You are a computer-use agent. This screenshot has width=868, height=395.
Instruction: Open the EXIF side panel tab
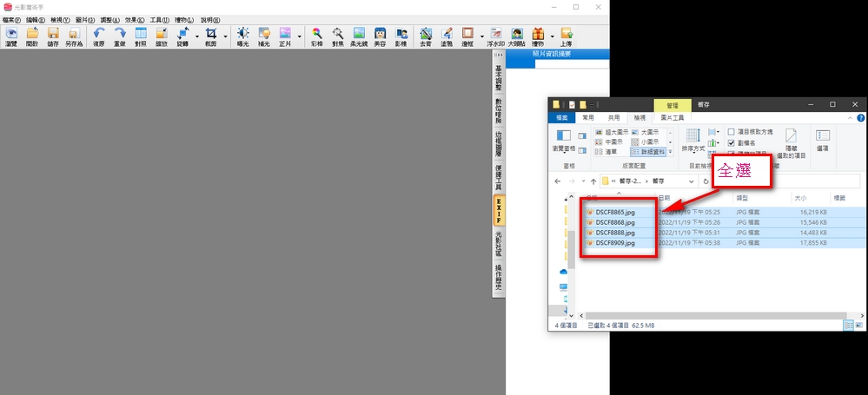[x=499, y=209]
